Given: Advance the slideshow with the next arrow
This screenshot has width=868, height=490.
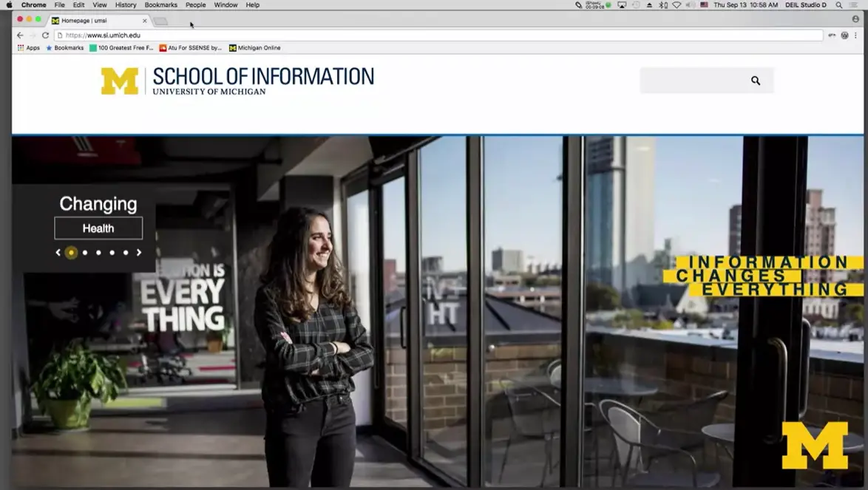Looking at the screenshot, I should coord(139,253).
